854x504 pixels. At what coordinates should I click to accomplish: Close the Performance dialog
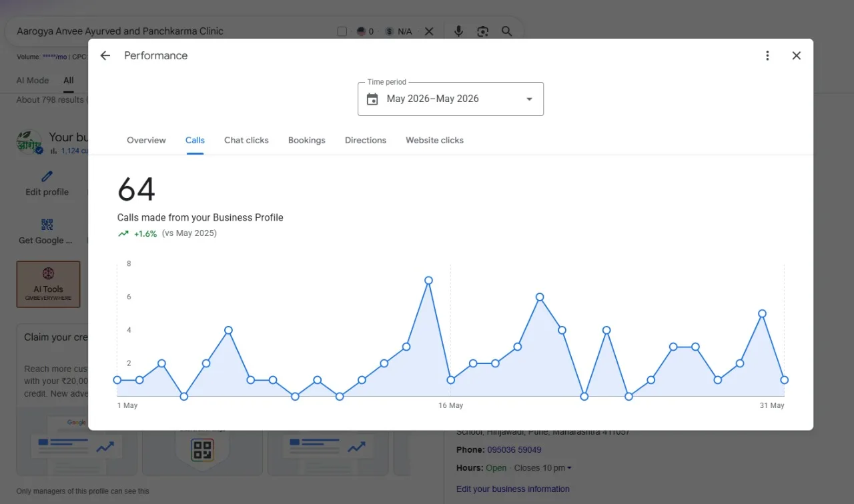(x=796, y=55)
